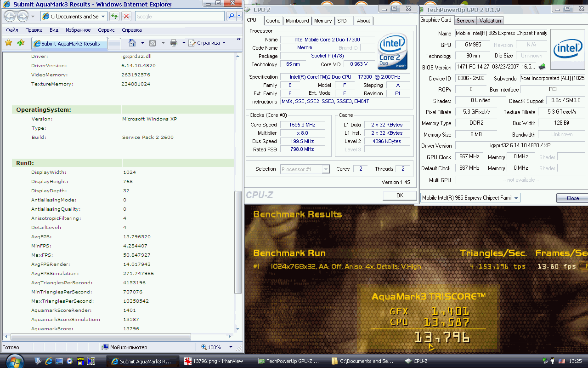The image size is (588, 368).
Task: Click the search magnifier icon
Action: pyautogui.click(x=232, y=16)
